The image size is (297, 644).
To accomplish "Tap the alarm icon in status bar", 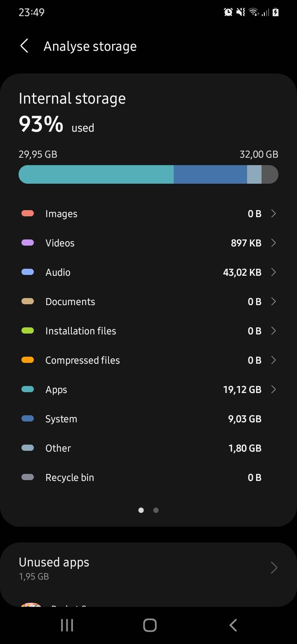I will (228, 12).
